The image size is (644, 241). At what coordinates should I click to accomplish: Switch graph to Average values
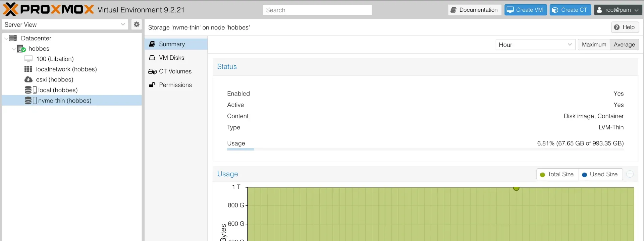tap(624, 45)
